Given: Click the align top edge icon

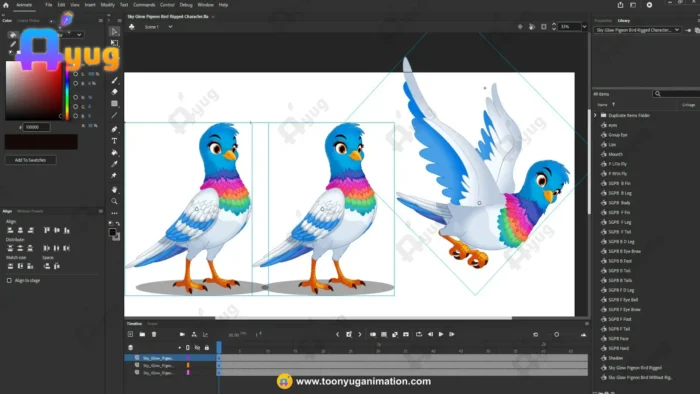Looking at the screenshot, I should point(46,230).
